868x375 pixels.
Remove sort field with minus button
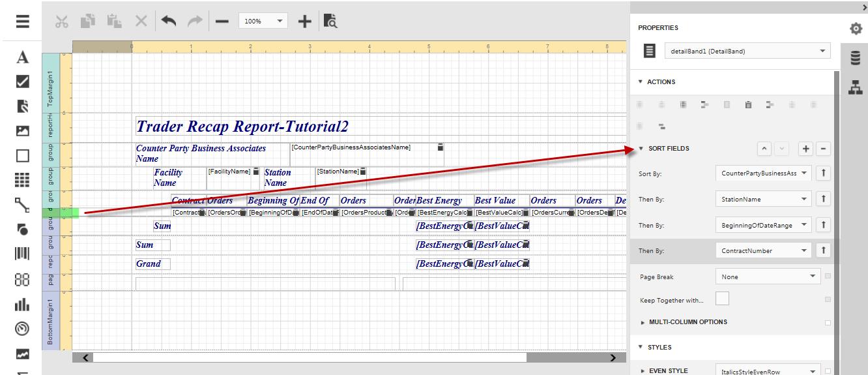coord(824,149)
